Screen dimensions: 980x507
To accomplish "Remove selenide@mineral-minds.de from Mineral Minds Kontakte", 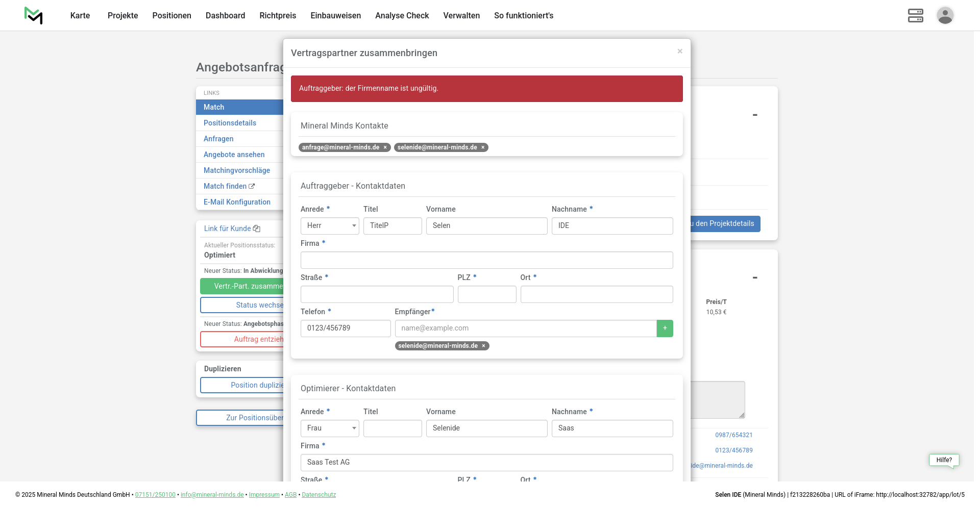I will tap(483, 147).
